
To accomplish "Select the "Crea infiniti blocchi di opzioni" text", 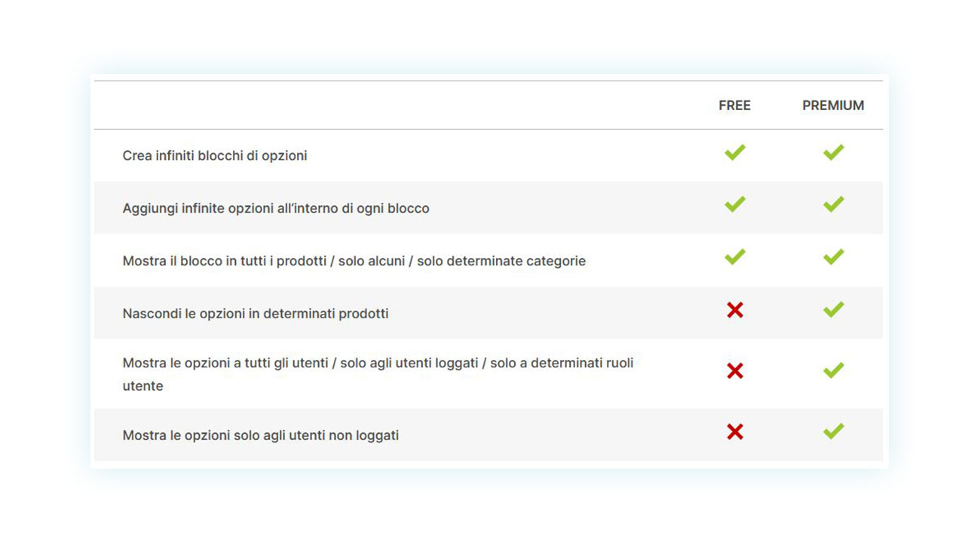I will [215, 155].
